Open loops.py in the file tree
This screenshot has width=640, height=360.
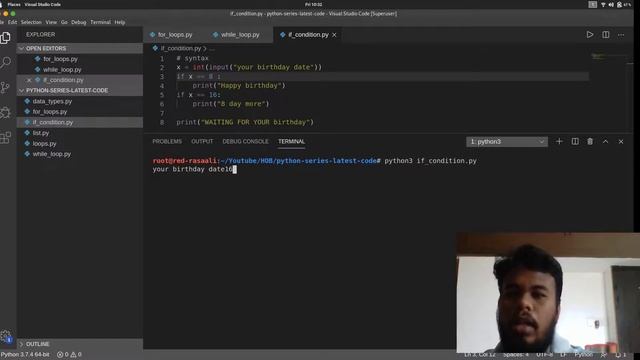click(x=80, y=144)
